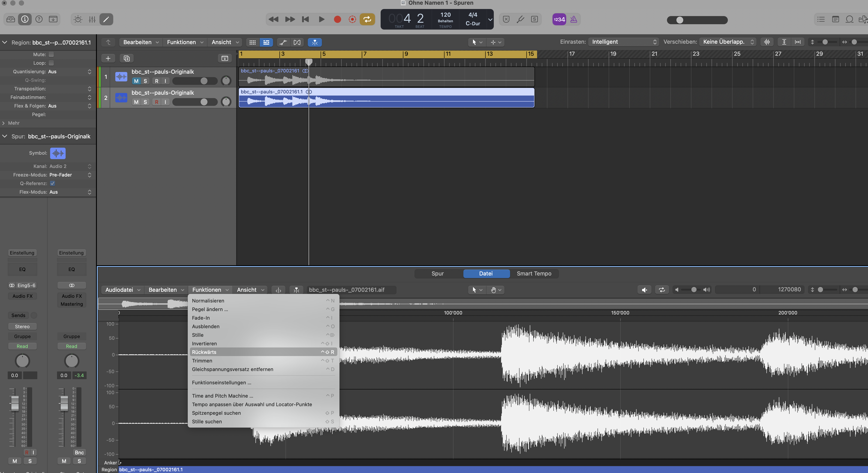This screenshot has height=473, width=868.
Task: Toggle the File editor cycle button
Action: [x=662, y=290]
